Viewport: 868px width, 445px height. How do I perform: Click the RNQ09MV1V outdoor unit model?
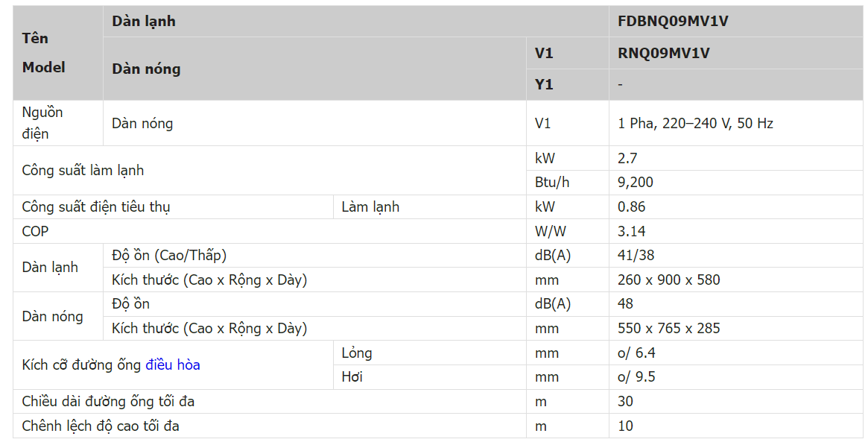click(663, 54)
